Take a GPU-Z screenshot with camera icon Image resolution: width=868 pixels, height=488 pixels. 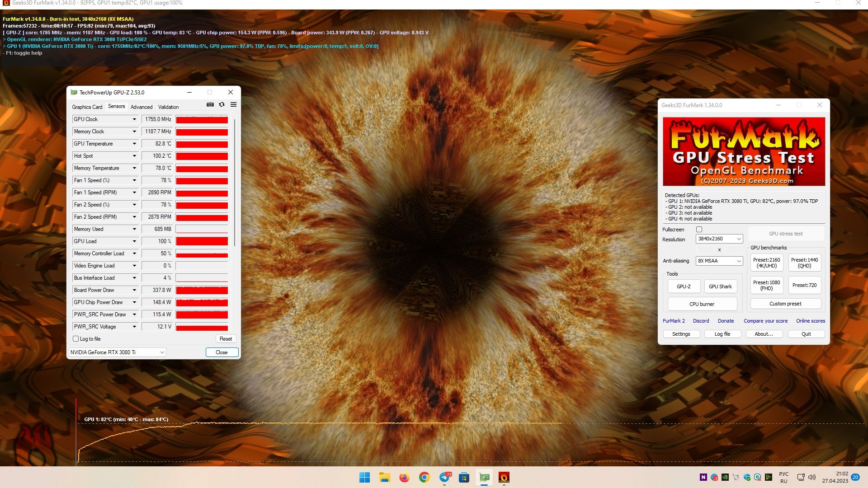pos(210,104)
